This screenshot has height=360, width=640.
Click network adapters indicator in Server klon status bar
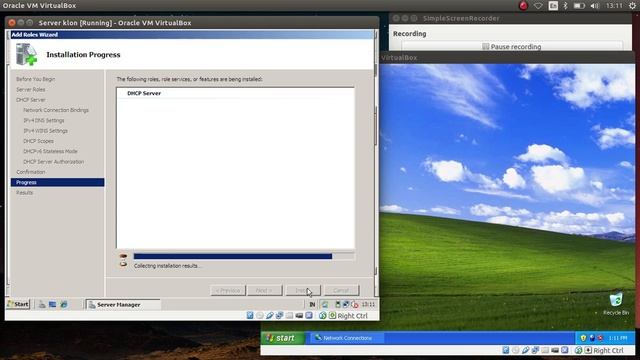(x=279, y=316)
